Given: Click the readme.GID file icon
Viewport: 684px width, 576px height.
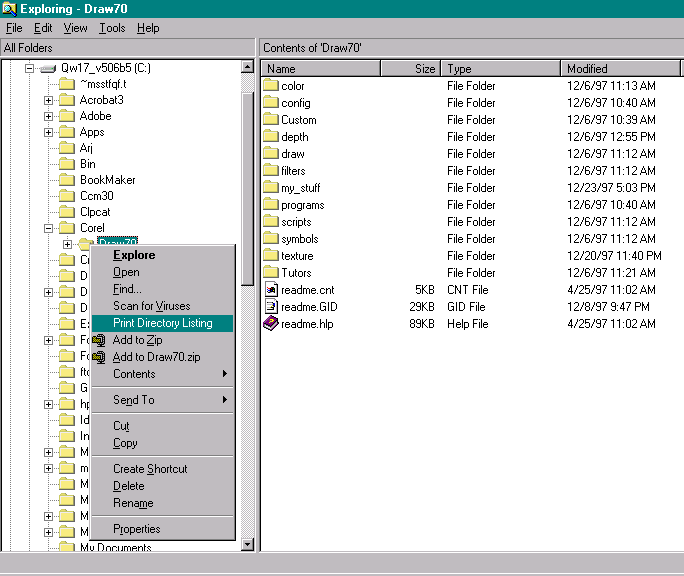Looking at the screenshot, I should click(271, 307).
